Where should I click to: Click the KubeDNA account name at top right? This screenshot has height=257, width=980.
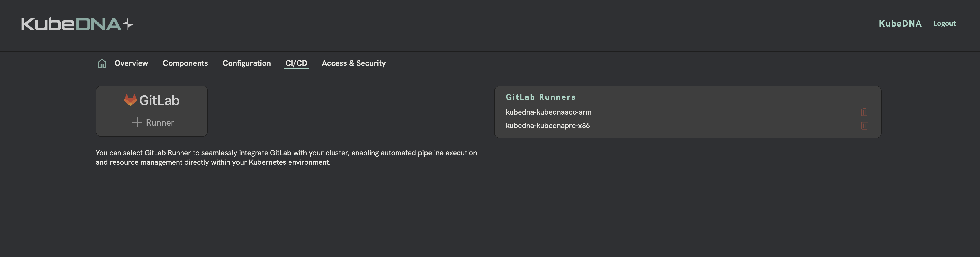tap(900, 24)
